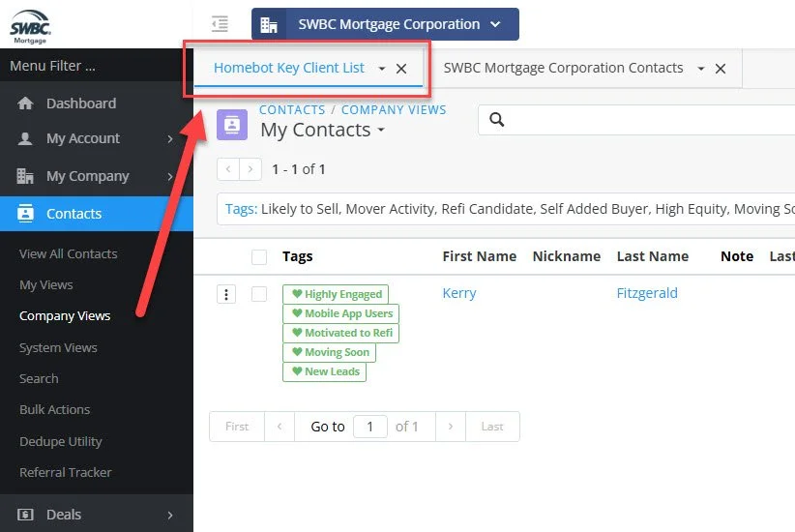This screenshot has height=532, width=795.
Task: Open the row actions menu for Kerry
Action: tap(226, 294)
